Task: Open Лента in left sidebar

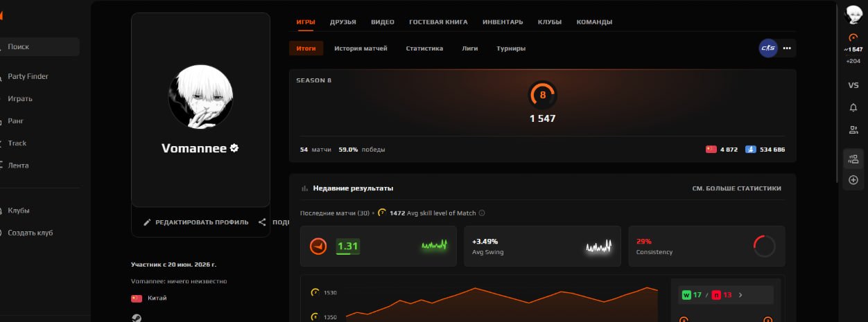Action: pos(18,166)
